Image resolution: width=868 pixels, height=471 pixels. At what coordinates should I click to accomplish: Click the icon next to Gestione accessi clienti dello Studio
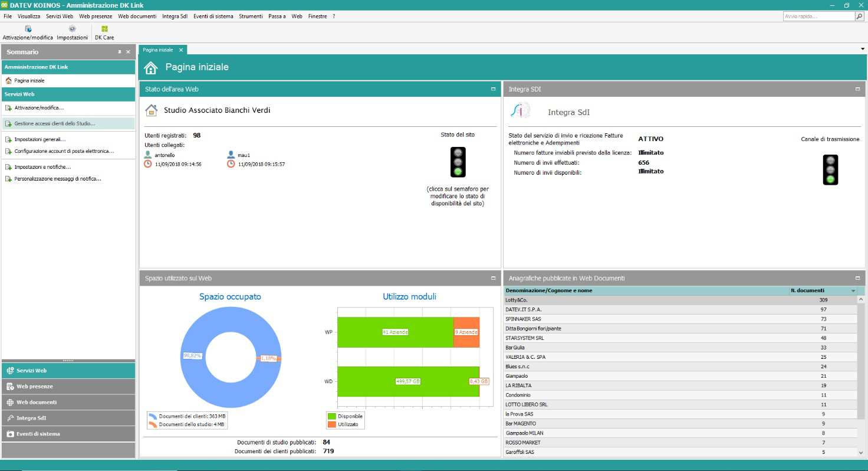pyautogui.click(x=8, y=123)
